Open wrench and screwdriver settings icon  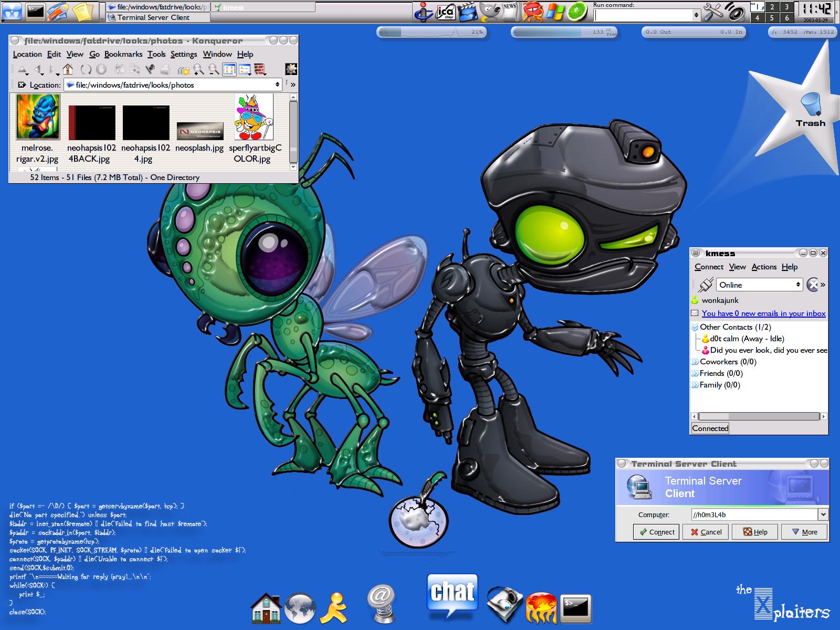(x=713, y=12)
